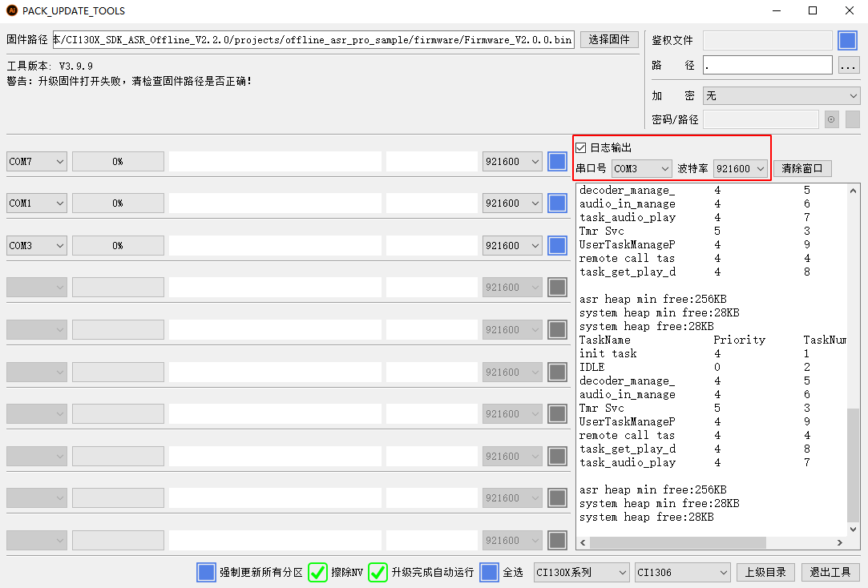The width and height of the screenshot is (868, 588).
Task: Toggle the 擦除NV green checkbox
Action: click(x=318, y=572)
